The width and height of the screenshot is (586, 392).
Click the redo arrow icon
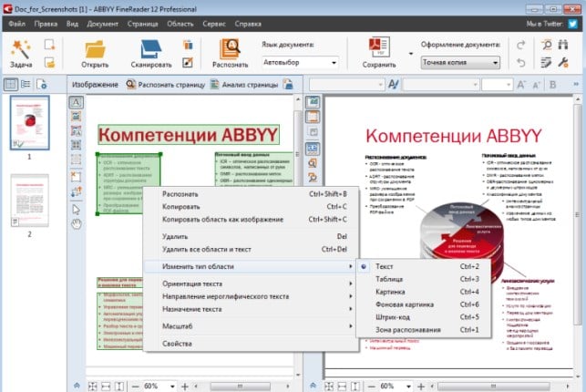521,46
